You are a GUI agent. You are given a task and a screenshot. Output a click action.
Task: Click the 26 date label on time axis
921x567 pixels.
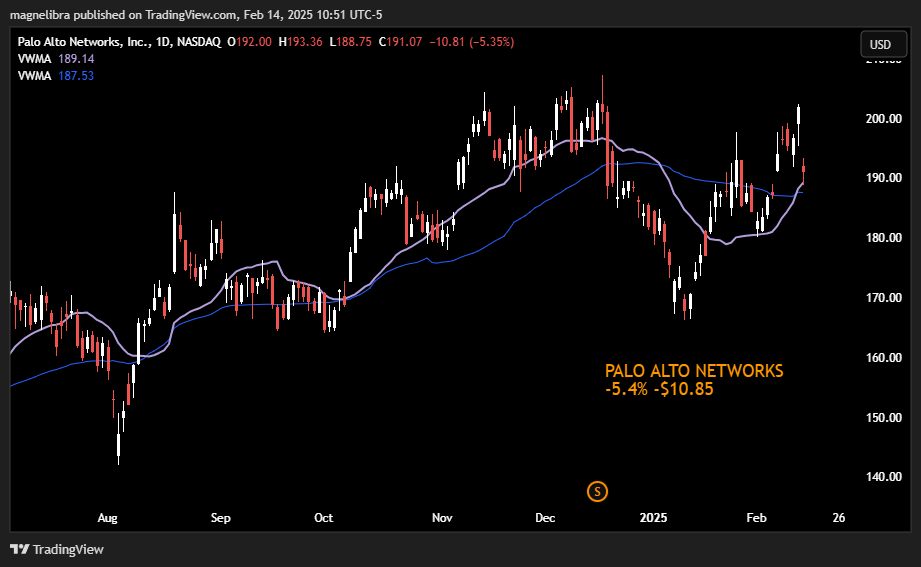pyautogui.click(x=839, y=518)
